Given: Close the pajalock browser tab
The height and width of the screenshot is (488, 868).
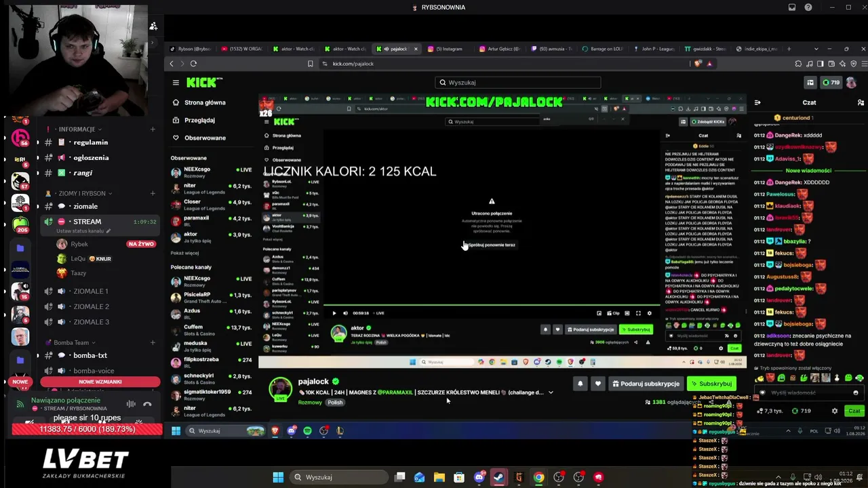Looking at the screenshot, I should tap(416, 49).
